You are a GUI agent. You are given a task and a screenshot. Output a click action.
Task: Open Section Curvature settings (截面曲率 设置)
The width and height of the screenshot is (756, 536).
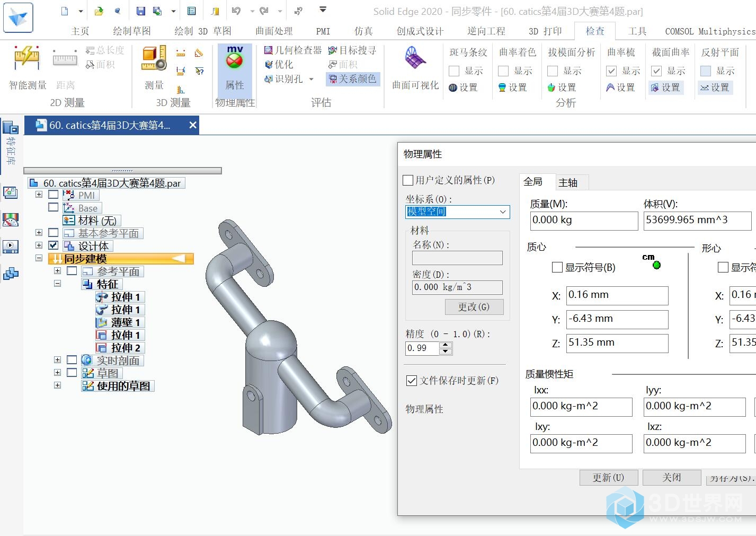point(665,87)
